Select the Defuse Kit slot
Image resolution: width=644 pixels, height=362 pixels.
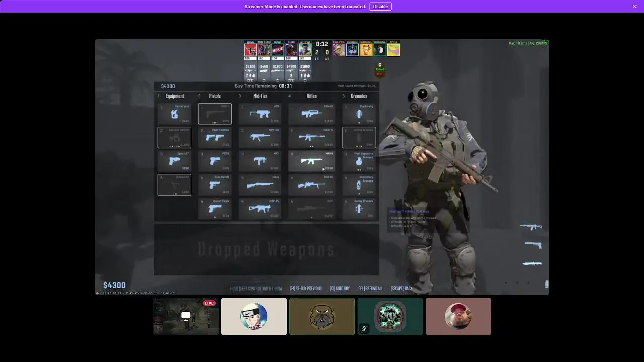click(174, 185)
